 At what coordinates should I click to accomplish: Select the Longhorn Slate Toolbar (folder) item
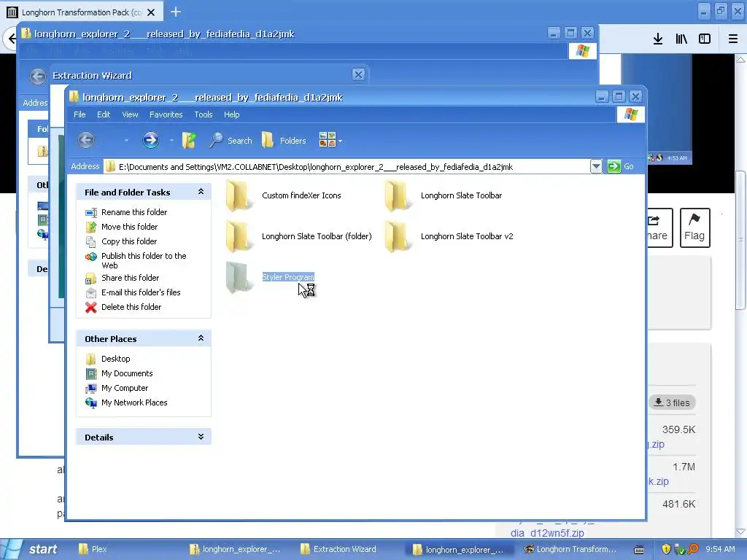click(x=298, y=237)
